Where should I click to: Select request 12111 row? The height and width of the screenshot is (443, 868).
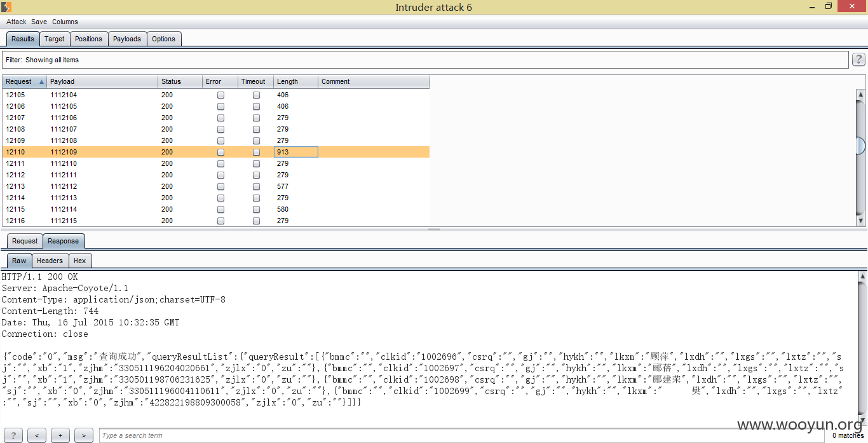pyautogui.click(x=216, y=163)
